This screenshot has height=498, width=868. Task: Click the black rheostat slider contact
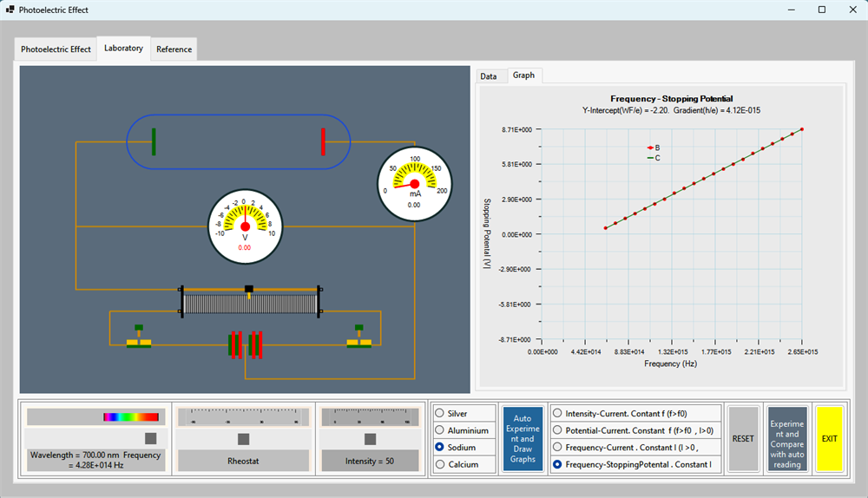(249, 289)
